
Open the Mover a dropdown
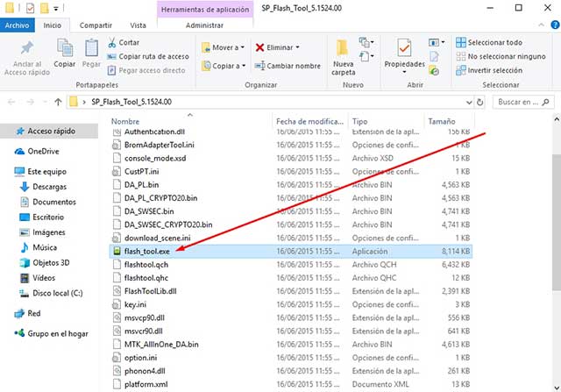(x=224, y=47)
